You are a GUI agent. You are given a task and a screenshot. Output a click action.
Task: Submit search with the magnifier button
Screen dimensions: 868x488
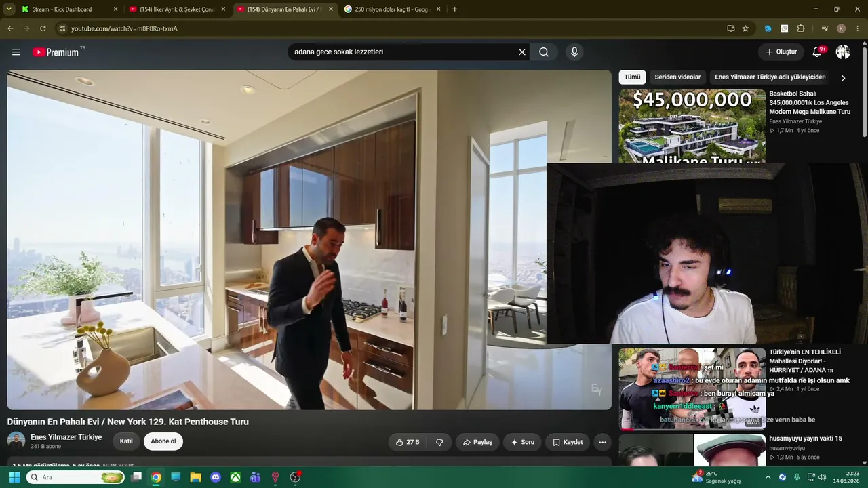point(544,52)
